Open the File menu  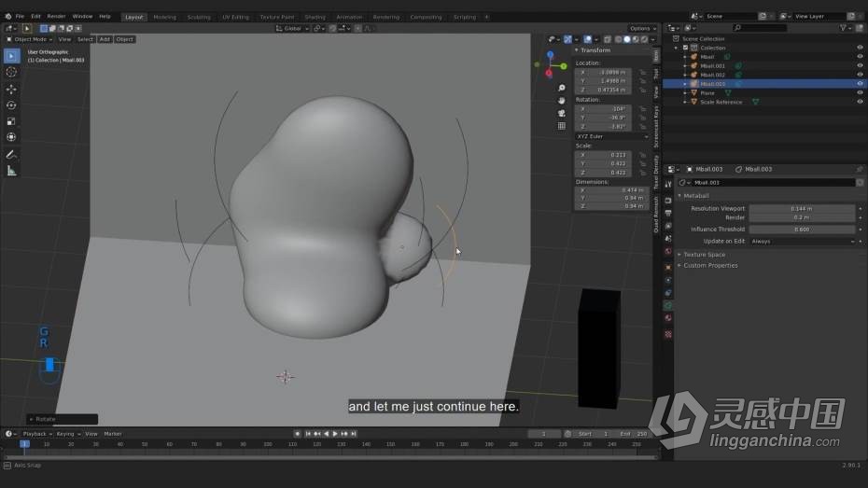pos(20,17)
